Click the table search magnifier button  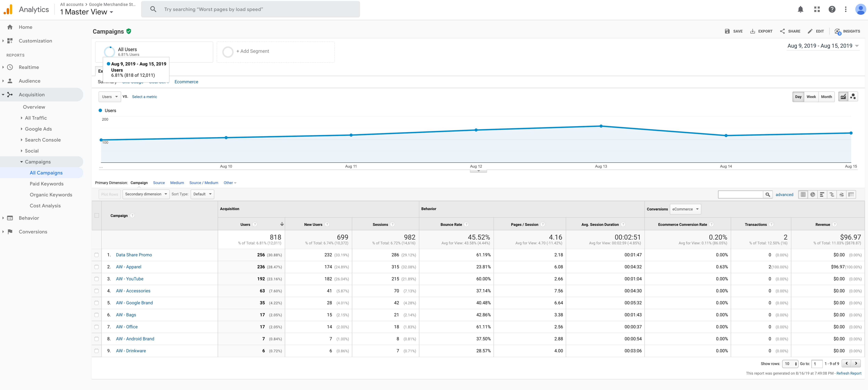pyautogui.click(x=768, y=195)
